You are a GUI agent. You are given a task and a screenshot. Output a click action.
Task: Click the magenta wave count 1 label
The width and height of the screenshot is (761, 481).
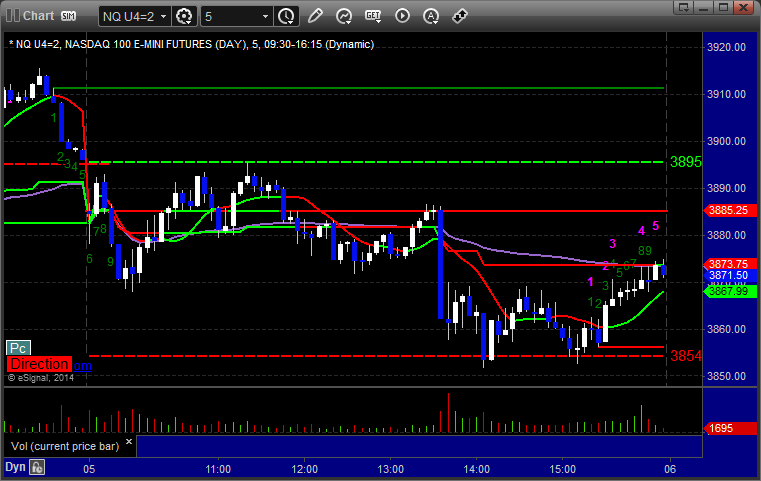click(590, 282)
